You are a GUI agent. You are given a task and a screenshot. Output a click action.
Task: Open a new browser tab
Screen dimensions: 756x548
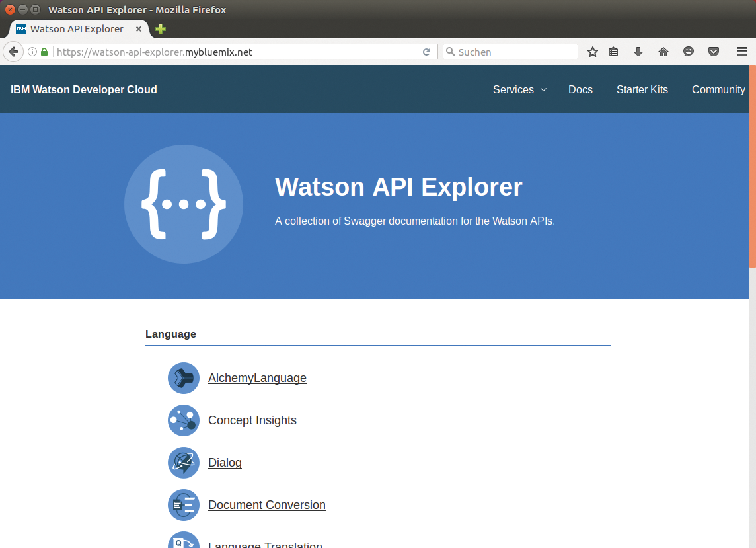point(160,28)
